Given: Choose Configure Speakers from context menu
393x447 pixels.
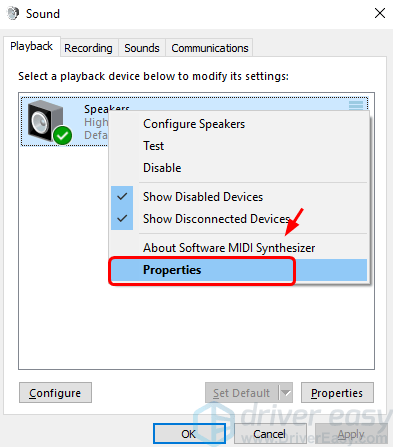Looking at the screenshot, I should tap(194, 124).
